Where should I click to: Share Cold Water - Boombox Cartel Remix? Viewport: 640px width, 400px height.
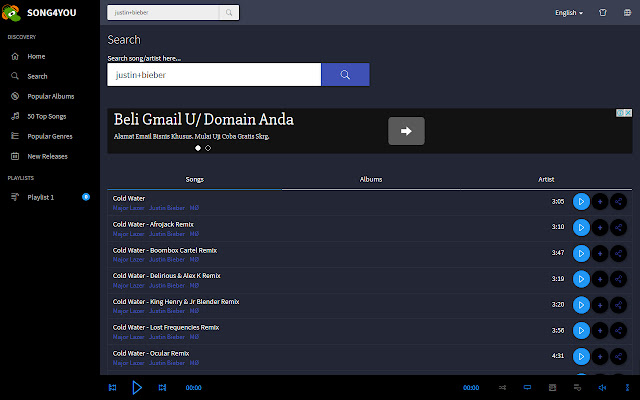(618, 253)
